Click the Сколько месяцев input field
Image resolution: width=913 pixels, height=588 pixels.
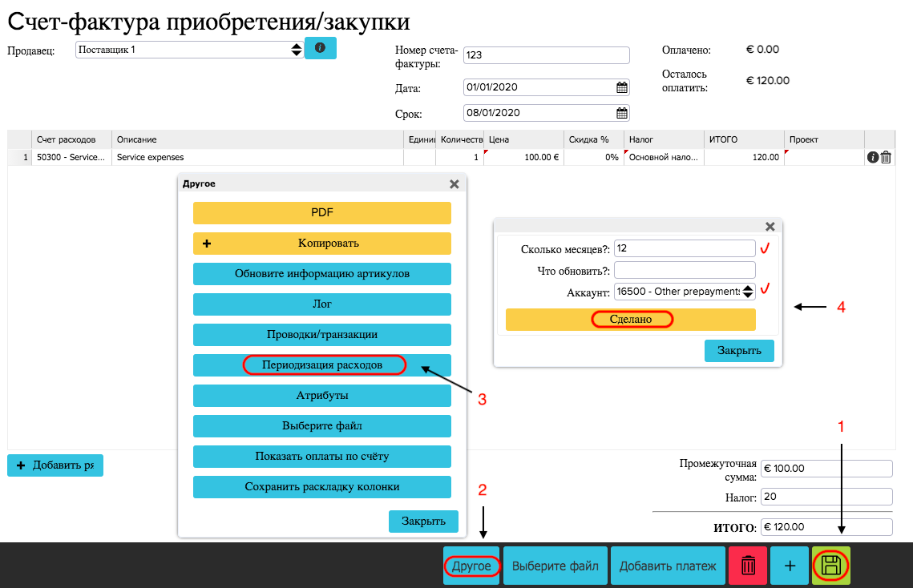[684, 248]
